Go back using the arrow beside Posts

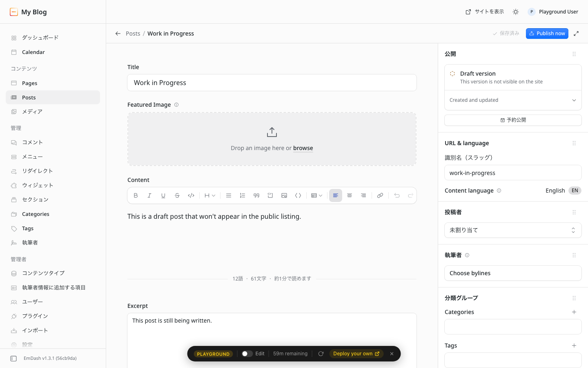pyautogui.click(x=118, y=34)
